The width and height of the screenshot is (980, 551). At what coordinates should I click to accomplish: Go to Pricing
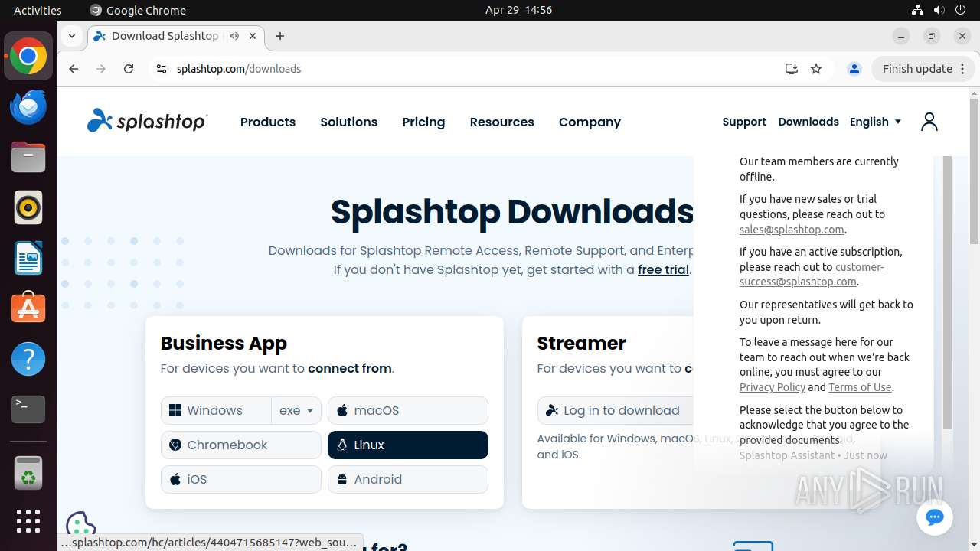[x=423, y=122]
